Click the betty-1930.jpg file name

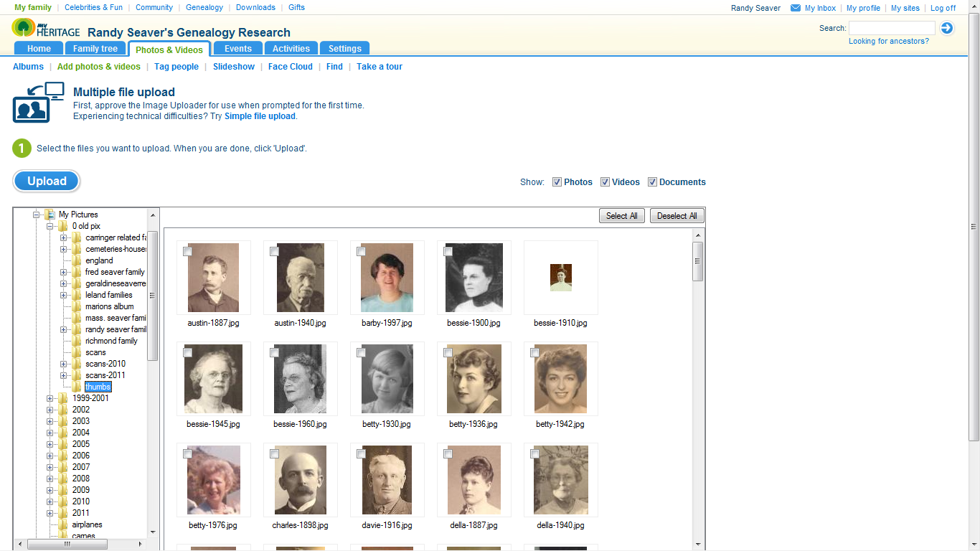[x=387, y=424]
